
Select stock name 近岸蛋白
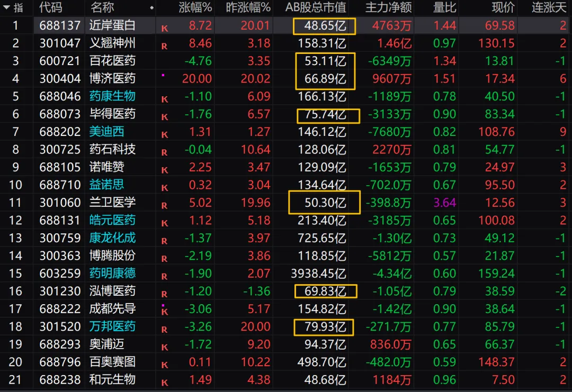click(112, 25)
